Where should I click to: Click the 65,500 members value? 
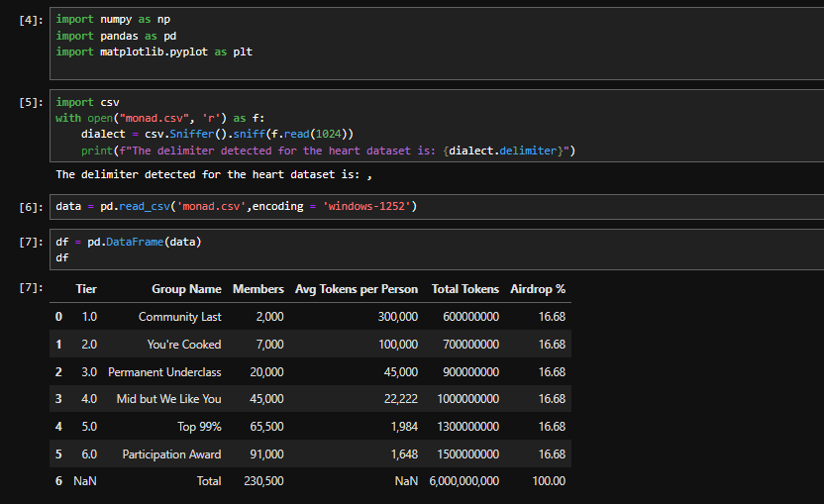click(266, 427)
